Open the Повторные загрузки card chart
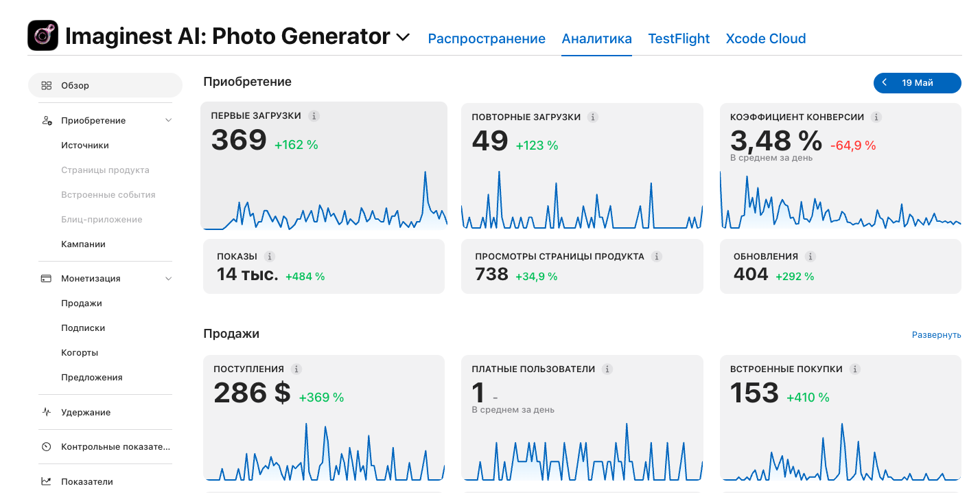 [582, 199]
